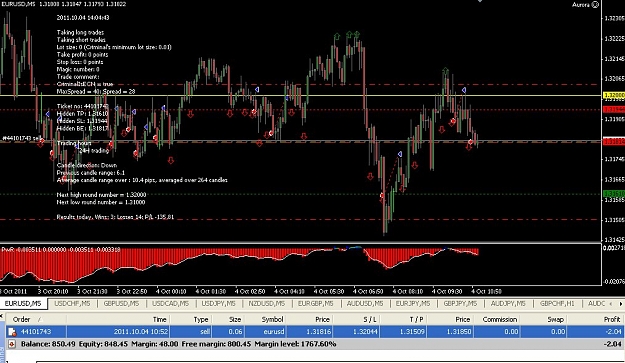Viewport: 625px width, 363px height.
Task: Click the Profit column header
Action: [612, 319]
